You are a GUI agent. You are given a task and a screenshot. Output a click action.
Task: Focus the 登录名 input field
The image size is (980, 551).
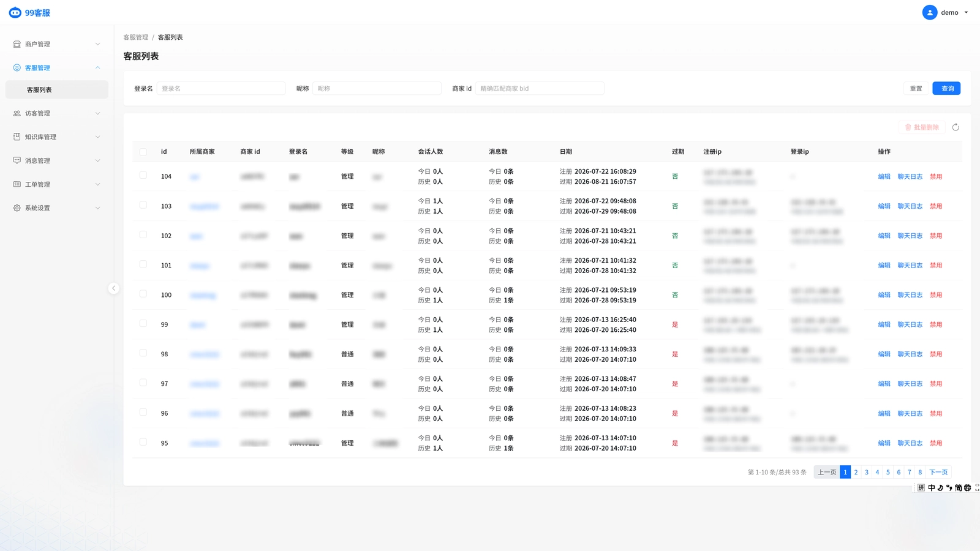(x=221, y=89)
